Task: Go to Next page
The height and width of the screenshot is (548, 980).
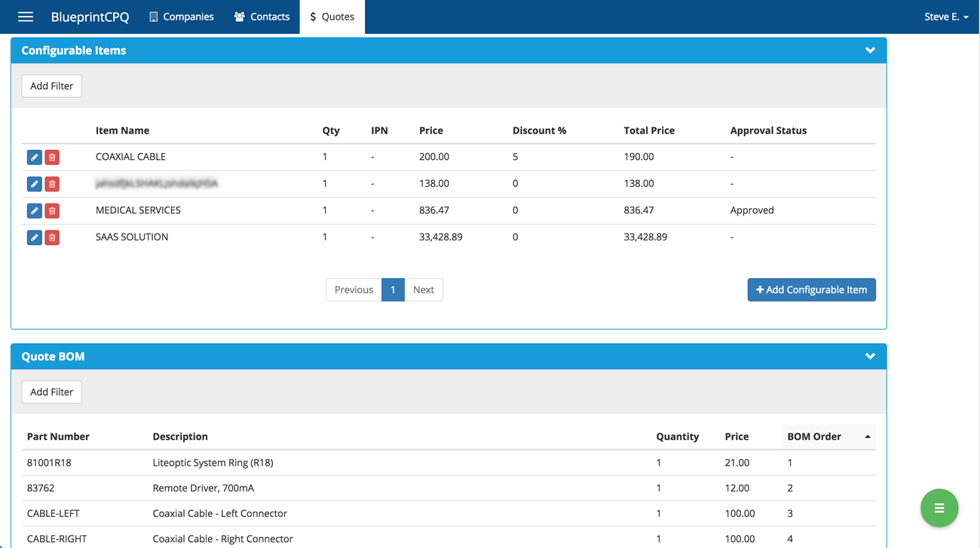Action: click(424, 289)
